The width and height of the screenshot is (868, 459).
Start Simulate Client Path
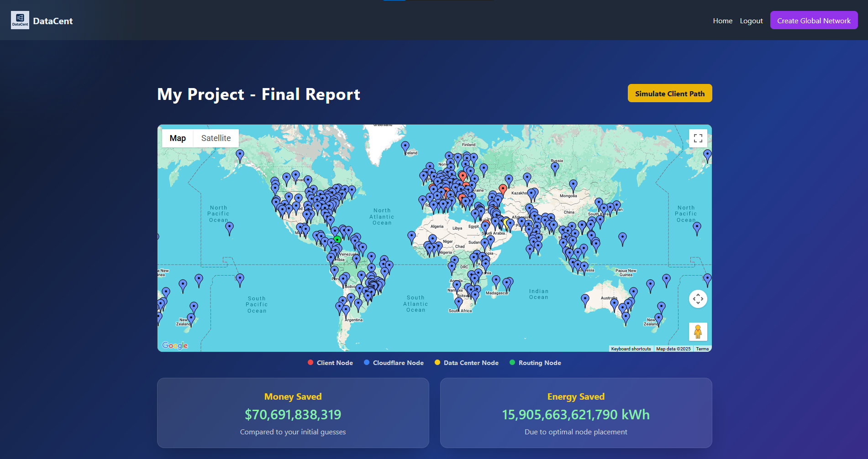670,93
